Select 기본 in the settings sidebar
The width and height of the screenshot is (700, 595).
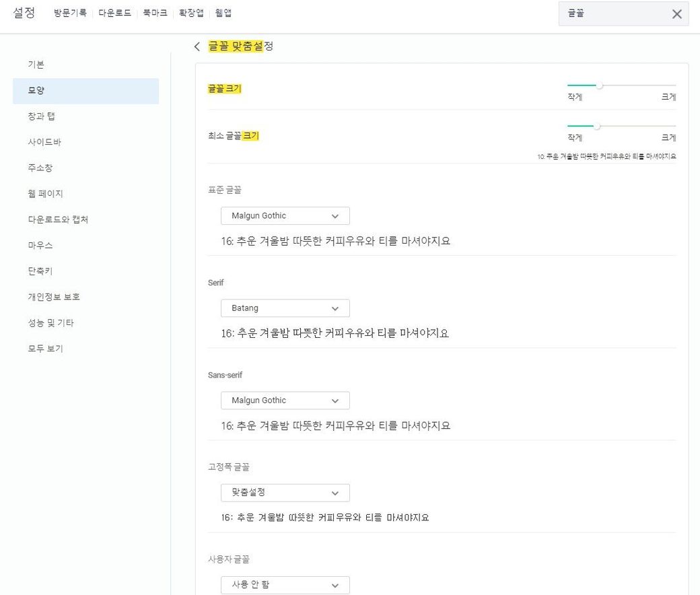pyautogui.click(x=36, y=65)
